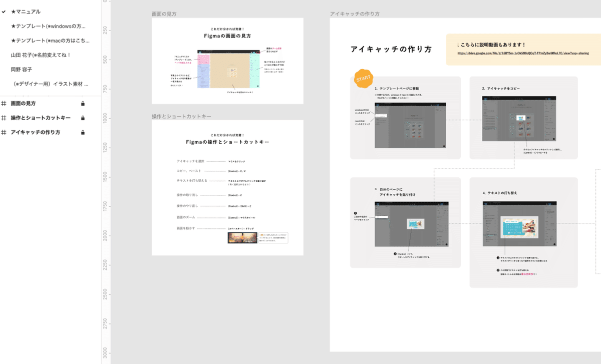Image resolution: width=601 pixels, height=364 pixels.
Task: Click the テキストを打ち替える shortcut row
Action: pyautogui.click(x=221, y=181)
